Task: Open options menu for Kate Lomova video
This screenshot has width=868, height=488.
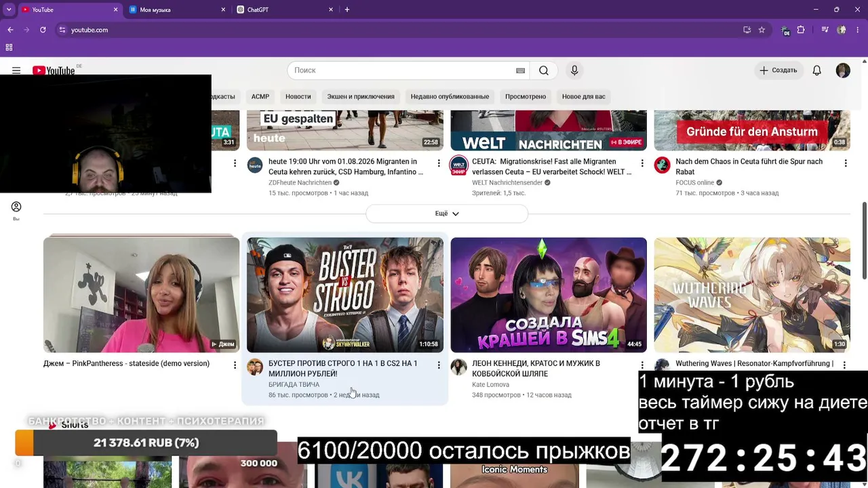Action: point(642,365)
